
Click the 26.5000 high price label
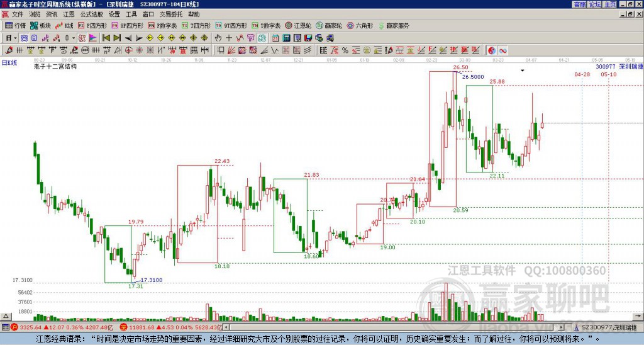(x=473, y=76)
